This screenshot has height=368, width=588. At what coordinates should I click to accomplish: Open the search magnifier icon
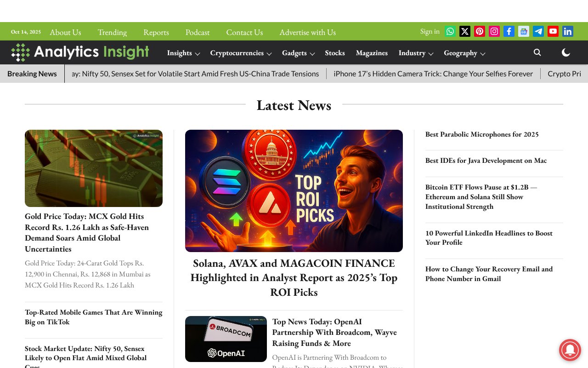[x=537, y=52]
